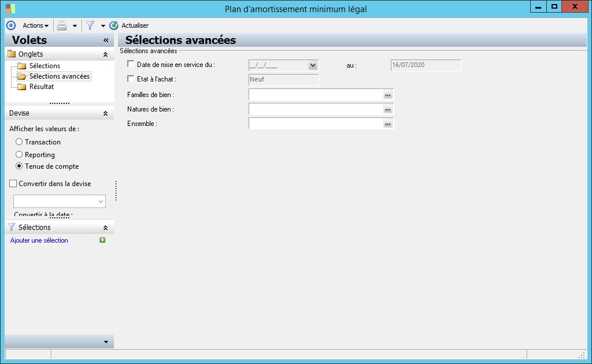Open the filter funnel dropdown arrow
Image resolution: width=592 pixels, height=364 pixels.
tap(103, 25)
